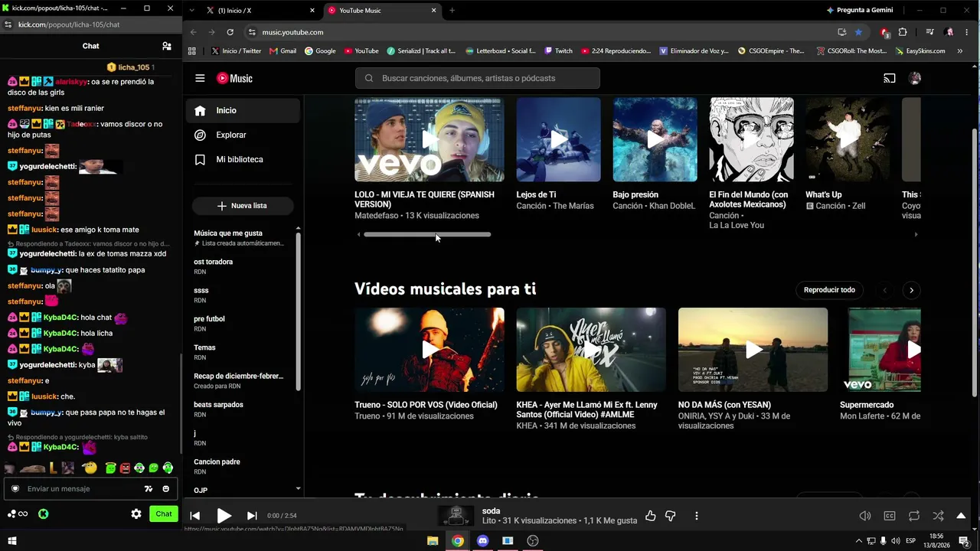The height and width of the screenshot is (551, 980).
Task: Open Kick chat settings gear
Action: (x=136, y=514)
